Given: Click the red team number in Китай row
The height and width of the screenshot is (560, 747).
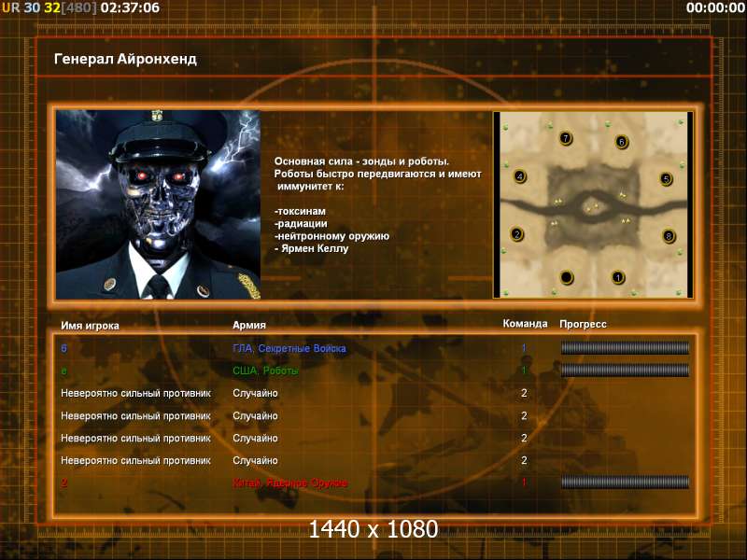Looking at the screenshot, I should 524,483.
